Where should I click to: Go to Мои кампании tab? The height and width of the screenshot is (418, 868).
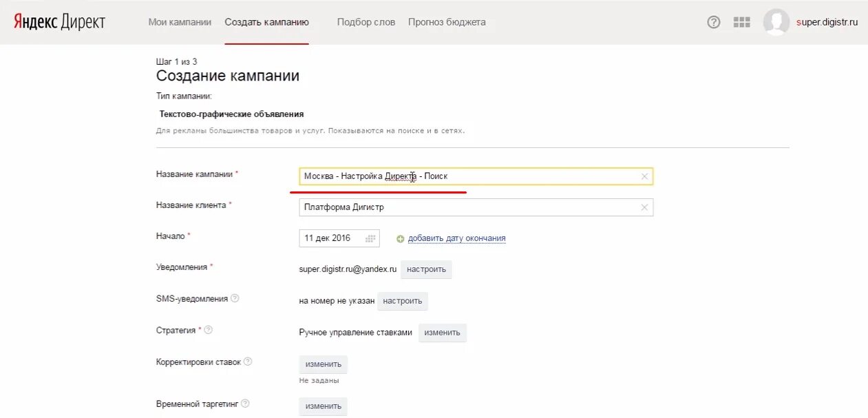[180, 22]
